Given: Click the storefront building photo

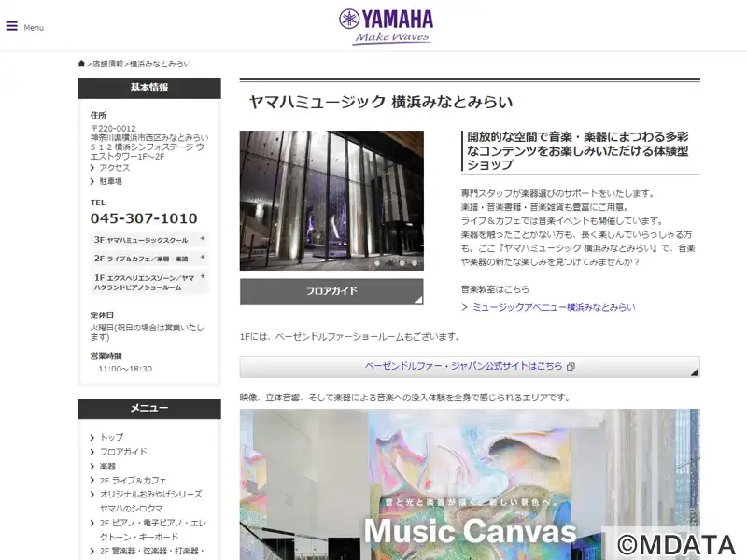Looking at the screenshot, I should click(x=331, y=201).
